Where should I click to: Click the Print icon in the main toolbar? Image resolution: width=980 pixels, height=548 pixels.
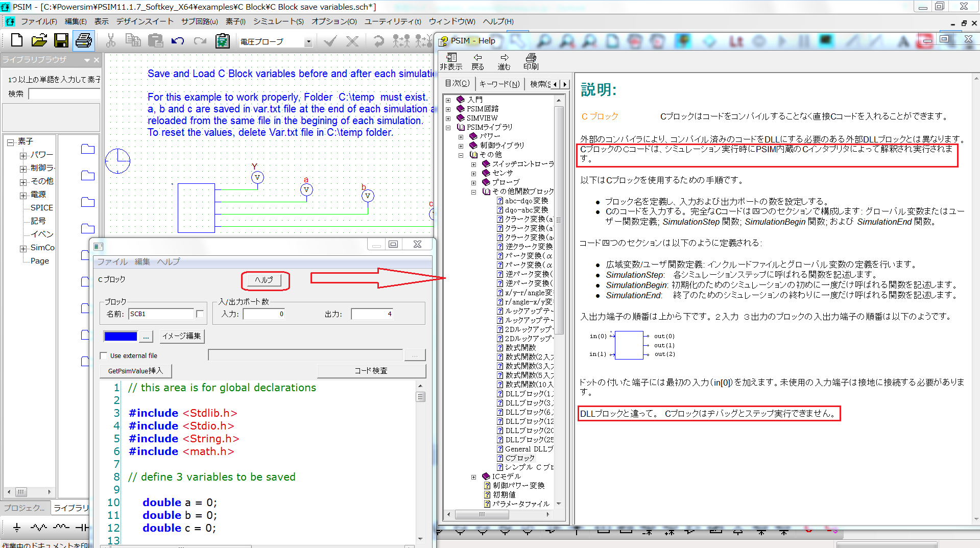[84, 41]
